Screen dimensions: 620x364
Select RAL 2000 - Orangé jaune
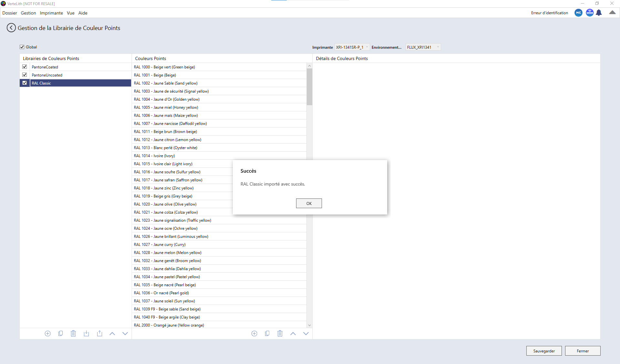pos(219,325)
